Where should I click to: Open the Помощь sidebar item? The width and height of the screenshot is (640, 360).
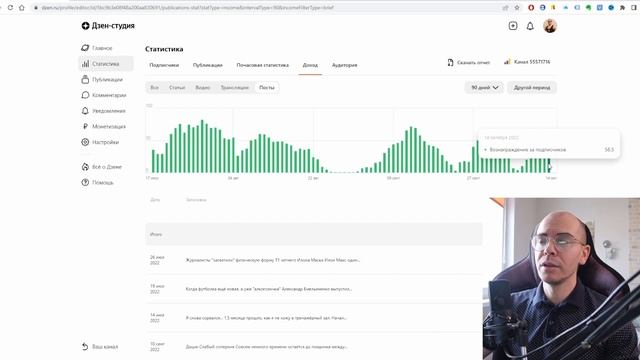tap(98, 182)
